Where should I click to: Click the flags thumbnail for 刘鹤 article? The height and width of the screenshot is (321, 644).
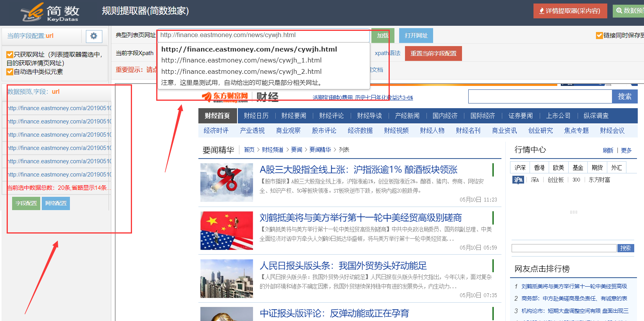click(x=227, y=230)
